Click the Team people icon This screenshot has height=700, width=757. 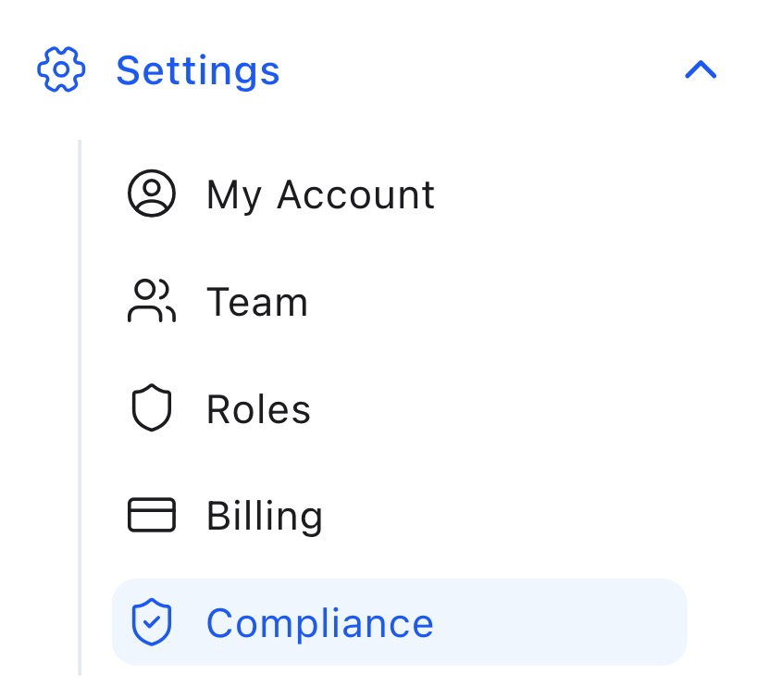(x=151, y=302)
